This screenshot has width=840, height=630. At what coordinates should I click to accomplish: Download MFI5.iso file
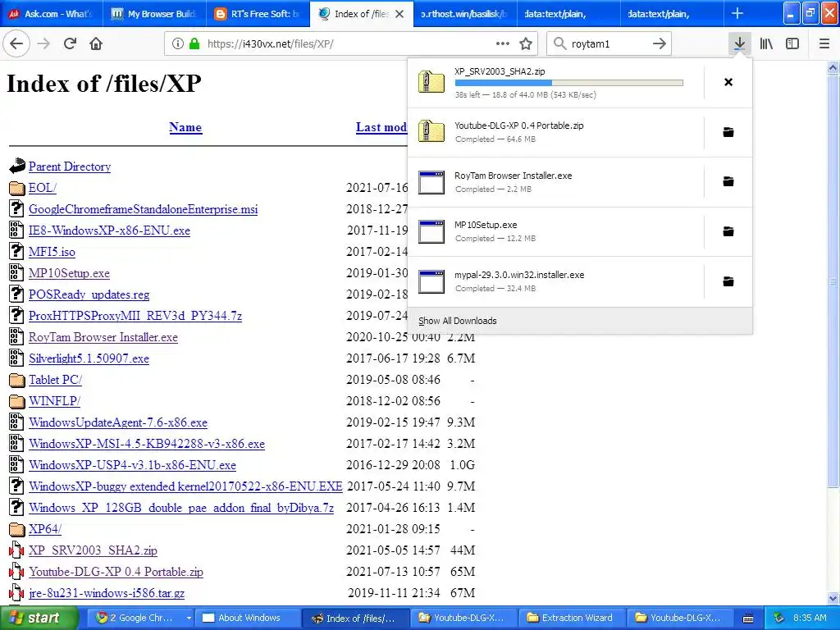[52, 252]
